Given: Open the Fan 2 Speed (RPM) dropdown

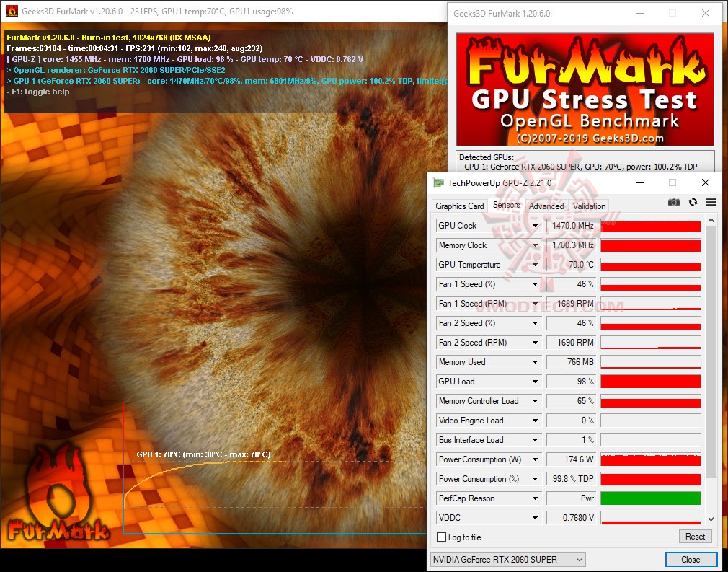Looking at the screenshot, I should [x=535, y=343].
